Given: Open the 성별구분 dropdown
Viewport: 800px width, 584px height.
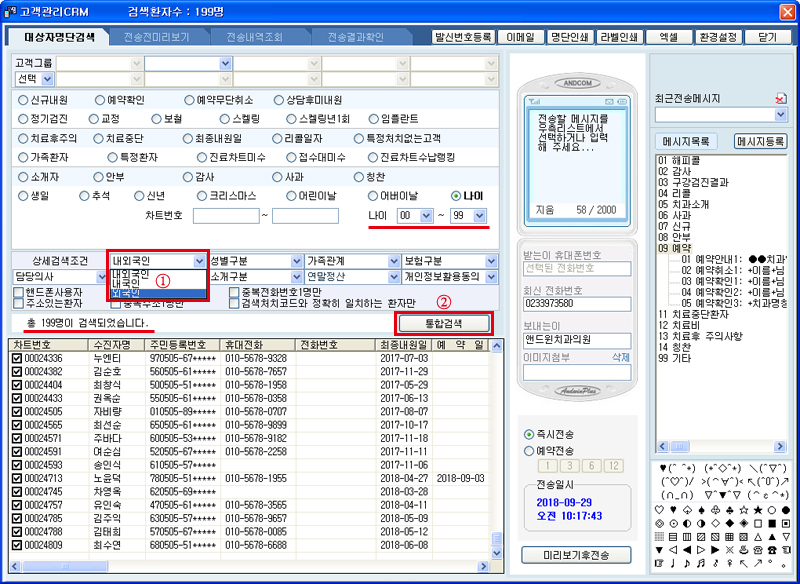Looking at the screenshot, I should pyautogui.click(x=296, y=261).
